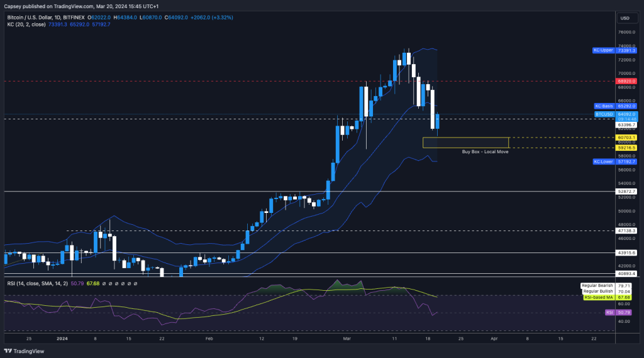Click the Regular Bullish label

[597, 291]
